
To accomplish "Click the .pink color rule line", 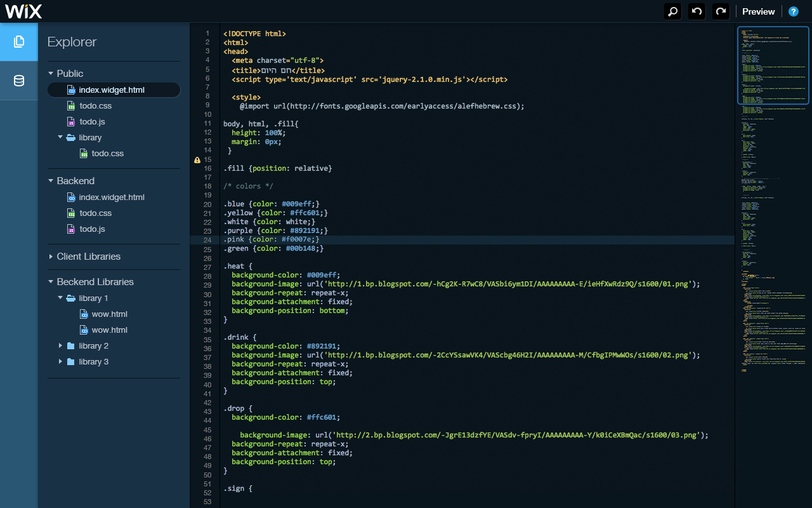I will pyautogui.click(x=272, y=239).
